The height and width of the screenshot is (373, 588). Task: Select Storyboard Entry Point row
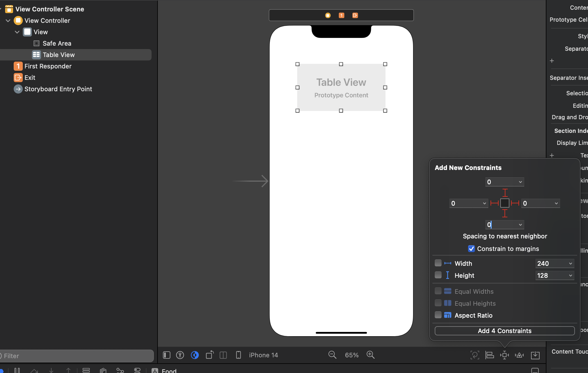[x=76, y=89]
